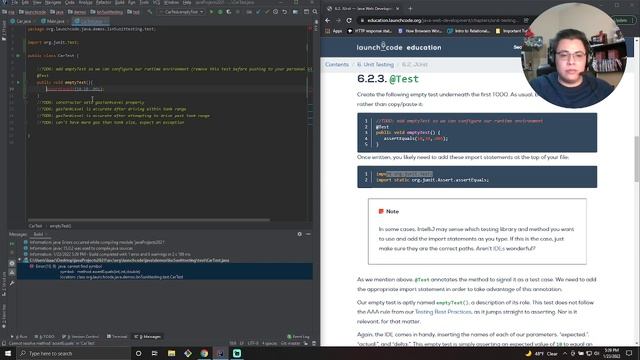Click the wrench icon in Messages sidebar
The height and width of the screenshot is (360, 640).
12,283
